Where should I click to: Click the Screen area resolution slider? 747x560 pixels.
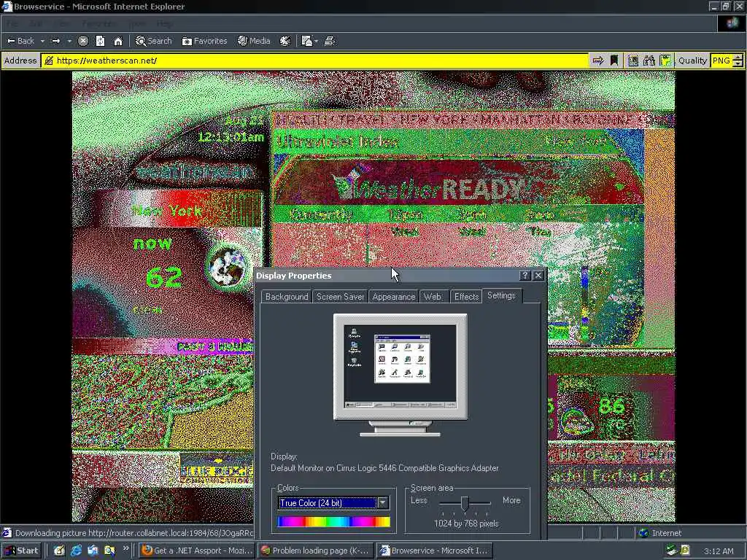465,503
